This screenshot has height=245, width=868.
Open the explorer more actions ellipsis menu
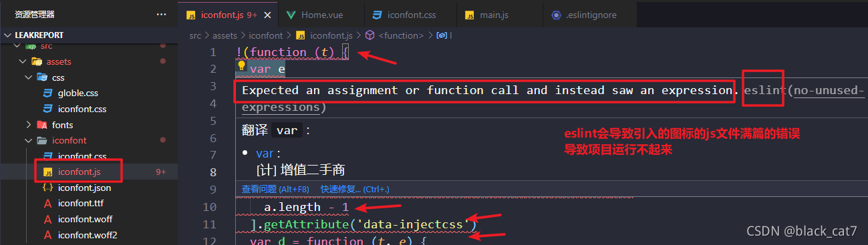pos(162,14)
